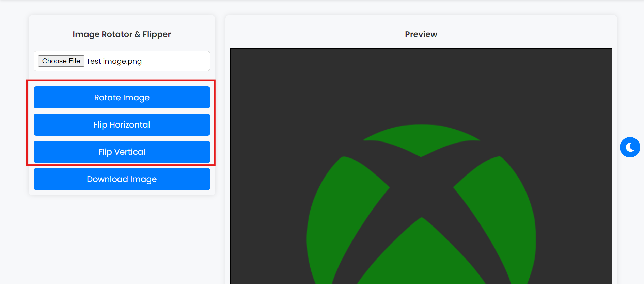Toggle dark mode with the moon icon

click(x=630, y=147)
